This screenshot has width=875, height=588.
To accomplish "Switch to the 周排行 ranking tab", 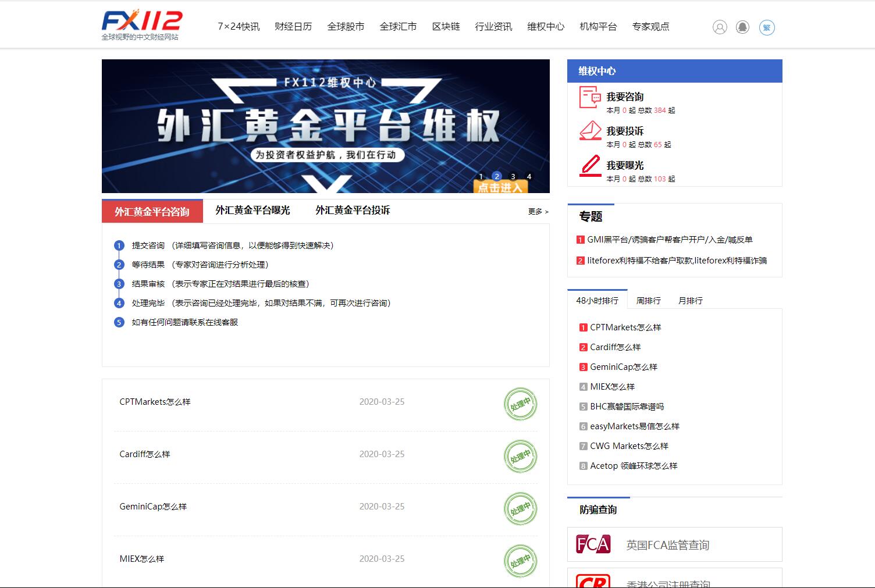I will point(648,301).
